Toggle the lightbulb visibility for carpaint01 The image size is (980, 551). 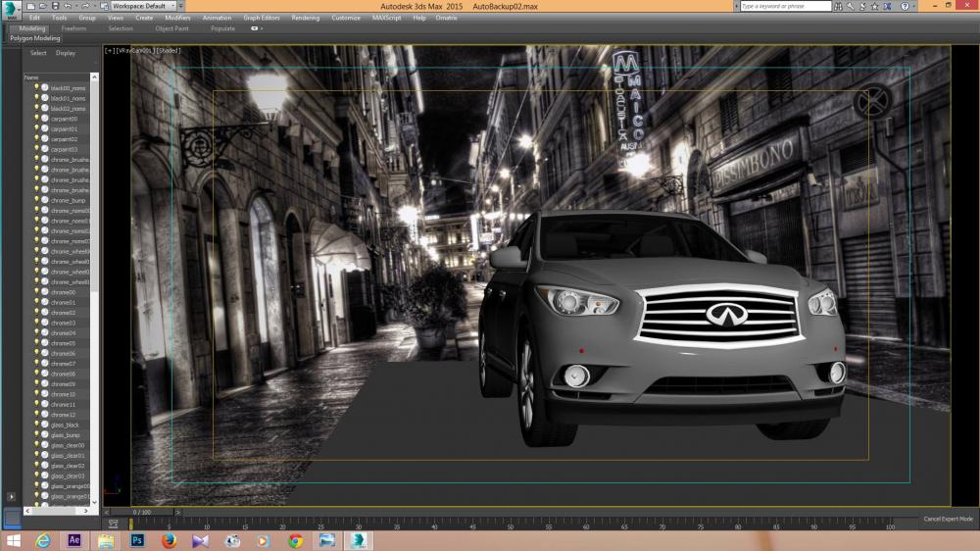coord(36,128)
